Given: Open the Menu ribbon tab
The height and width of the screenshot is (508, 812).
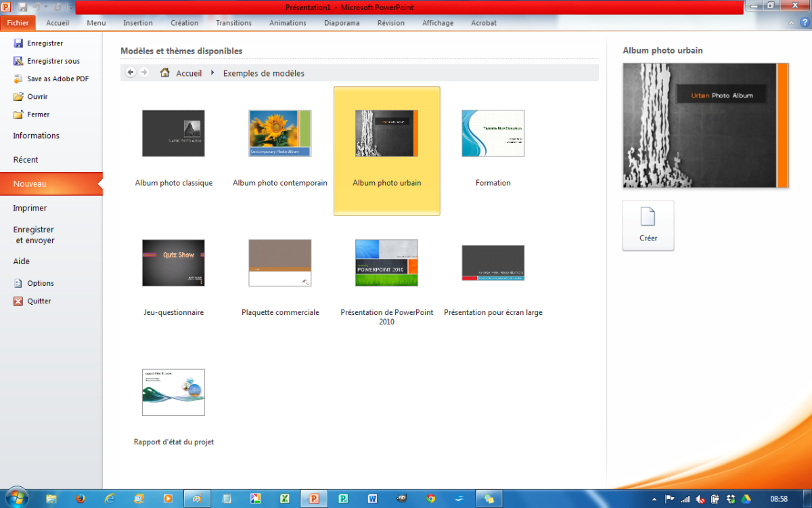Looking at the screenshot, I should coord(96,23).
